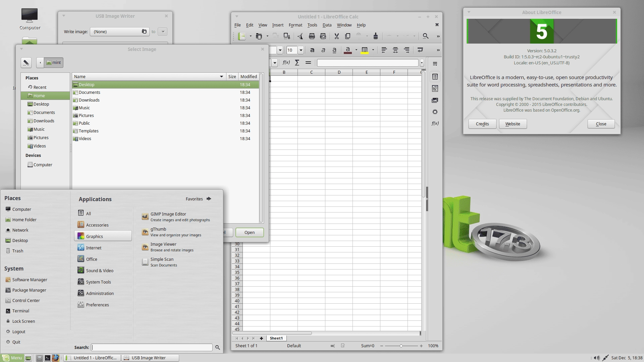Click Credits in About LibreOffice
Screen dimensions: 644x362
pos(482,124)
